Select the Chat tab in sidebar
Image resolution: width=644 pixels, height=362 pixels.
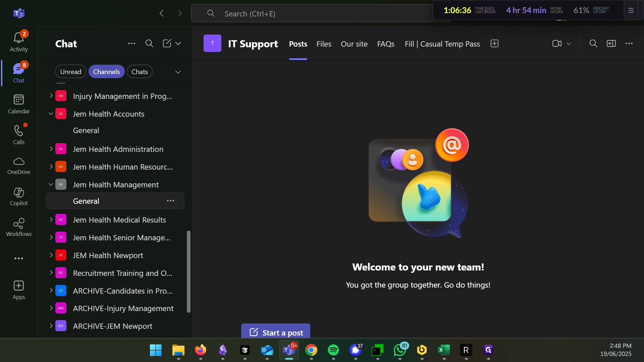click(19, 73)
